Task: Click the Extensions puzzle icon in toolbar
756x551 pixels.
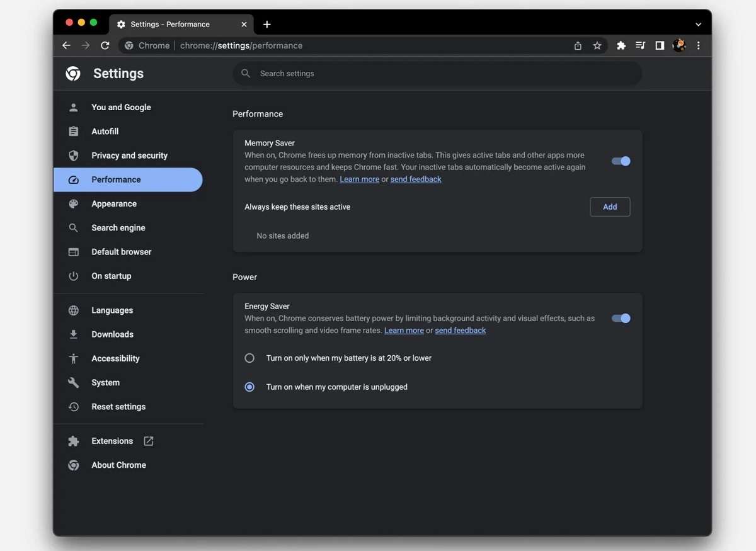Action: [621, 45]
